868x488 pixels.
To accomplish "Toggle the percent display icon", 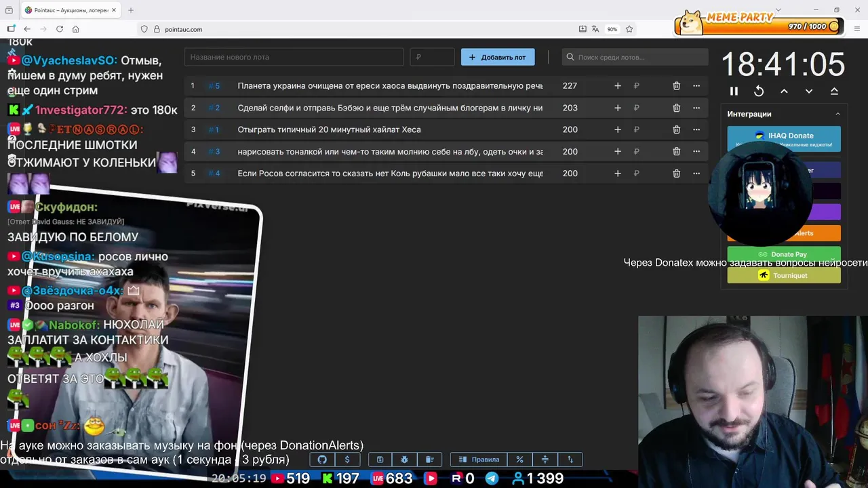I will coord(519,460).
